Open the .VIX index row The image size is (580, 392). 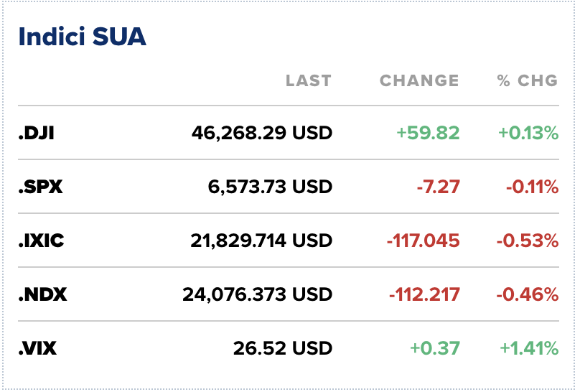click(38, 348)
